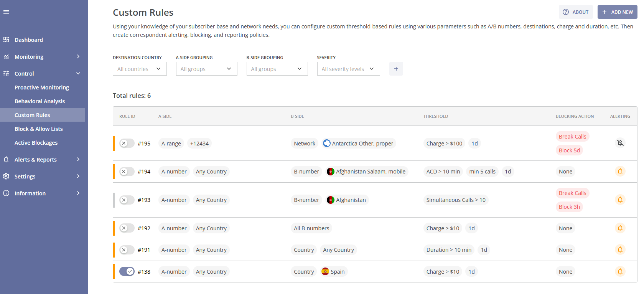Click the alert bell icon for rule #193
644x294 pixels.
(x=620, y=200)
